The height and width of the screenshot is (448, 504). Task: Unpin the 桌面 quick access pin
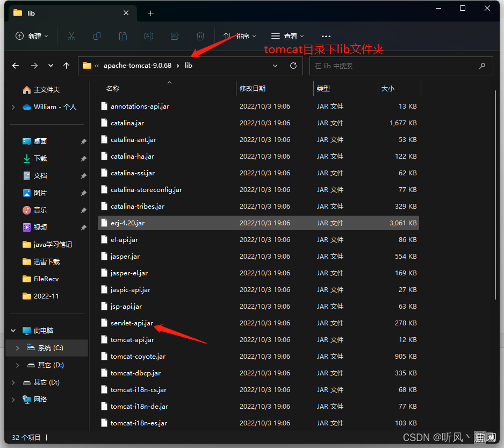tap(83, 141)
